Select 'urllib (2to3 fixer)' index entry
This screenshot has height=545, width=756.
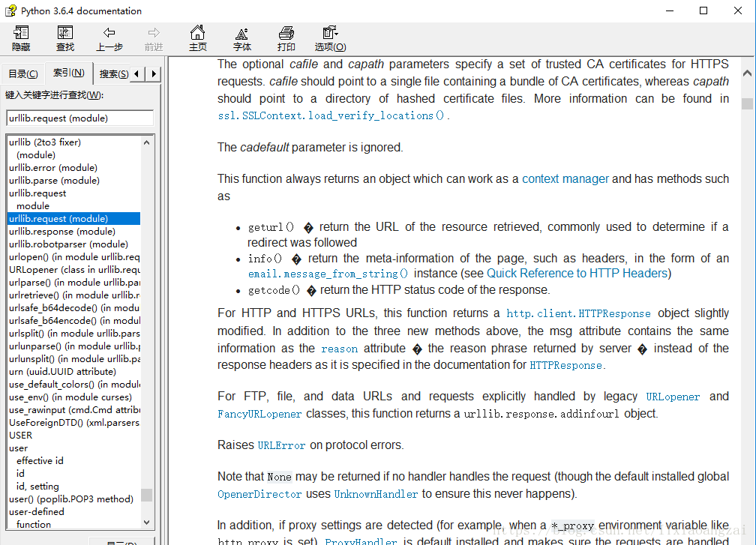point(45,142)
